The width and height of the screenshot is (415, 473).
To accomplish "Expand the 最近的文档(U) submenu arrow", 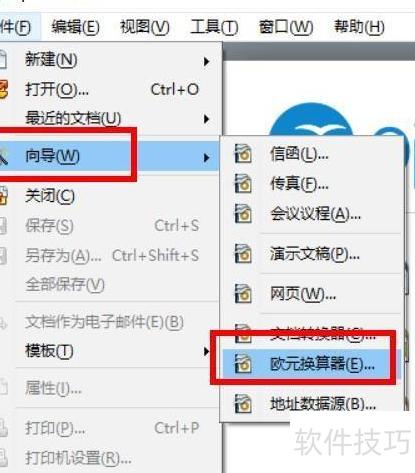I will pos(207,119).
